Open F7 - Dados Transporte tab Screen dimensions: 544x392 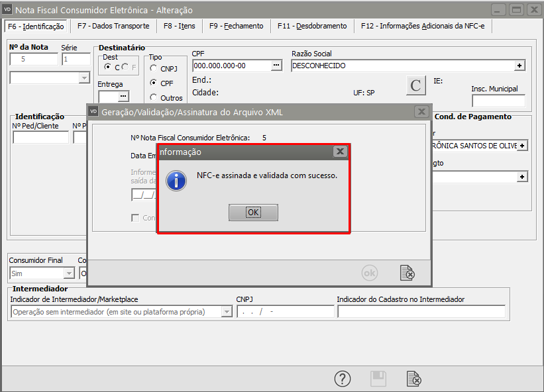point(113,26)
